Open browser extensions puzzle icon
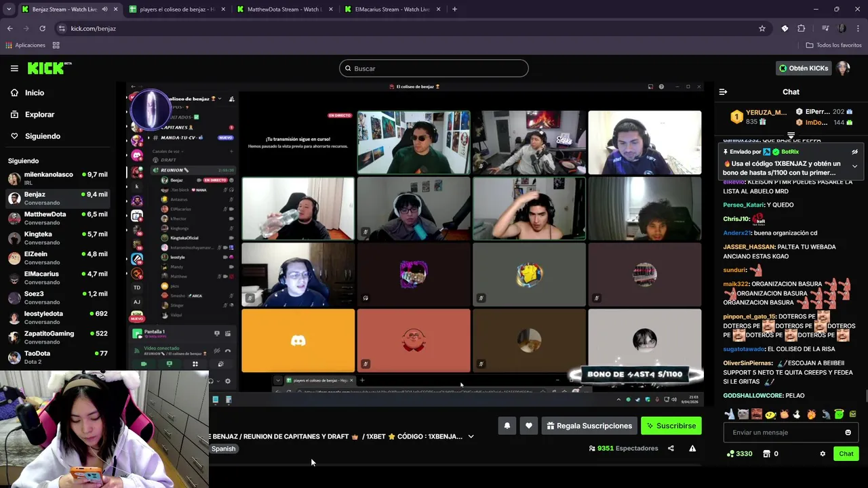 802,28
